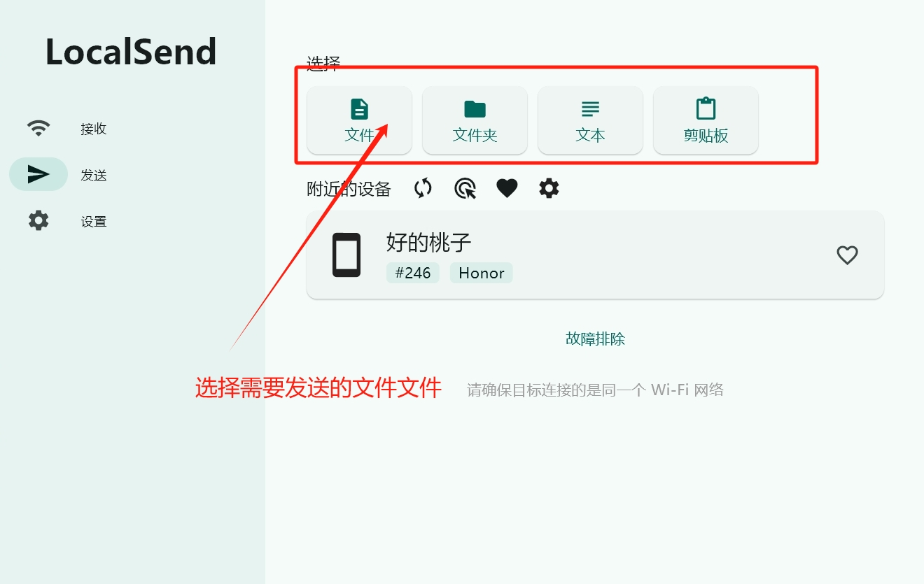This screenshot has width=924, height=584.
Task: Click the Wi-Fi network hint text
Action: pyautogui.click(x=596, y=390)
